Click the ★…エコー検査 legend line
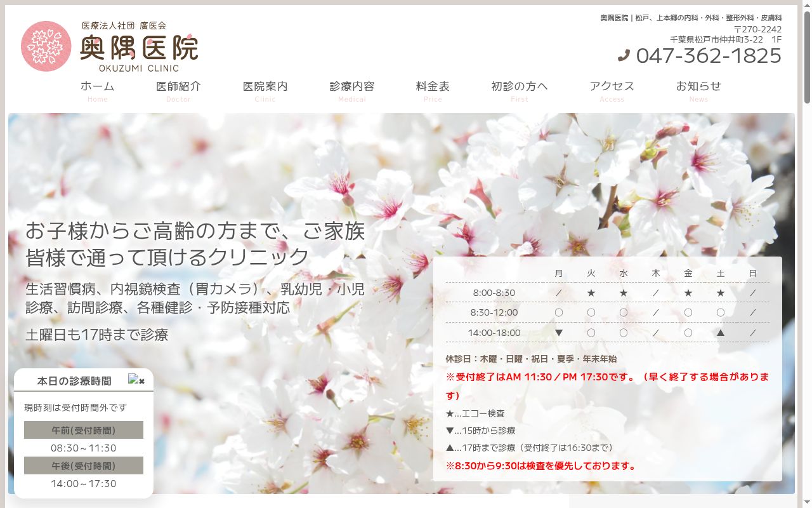This screenshot has height=508, width=812. 475,413
